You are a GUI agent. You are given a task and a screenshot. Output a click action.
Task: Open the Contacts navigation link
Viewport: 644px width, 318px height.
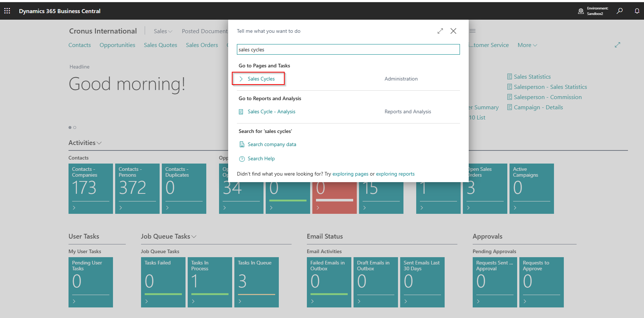pyautogui.click(x=79, y=45)
